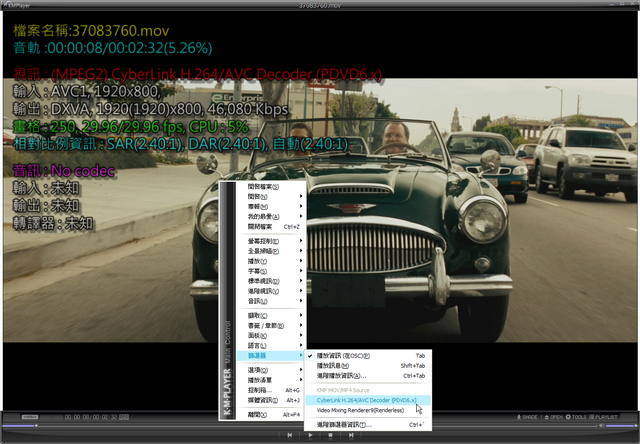
Task: Seek along the video progress bar
Action: pos(300,426)
